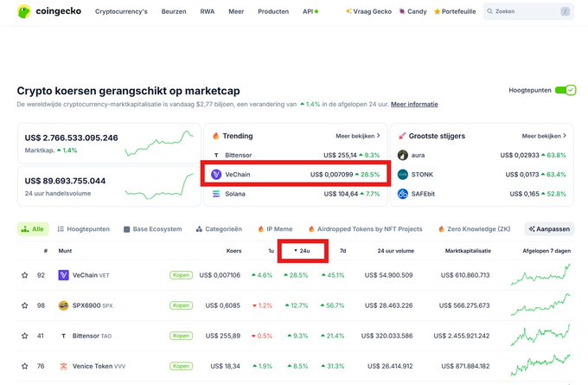Expand Trending with Meer bekijken chevron

(x=358, y=136)
